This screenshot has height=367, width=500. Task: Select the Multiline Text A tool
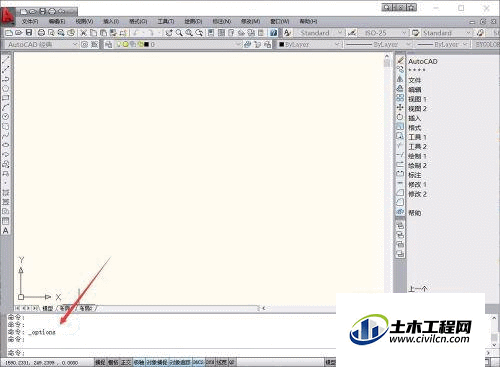[x=6, y=230]
